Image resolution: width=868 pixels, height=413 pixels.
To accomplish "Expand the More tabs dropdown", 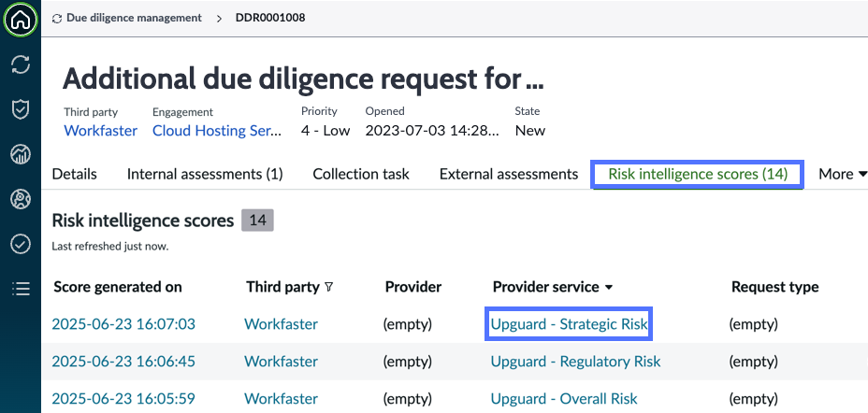I will [x=843, y=174].
